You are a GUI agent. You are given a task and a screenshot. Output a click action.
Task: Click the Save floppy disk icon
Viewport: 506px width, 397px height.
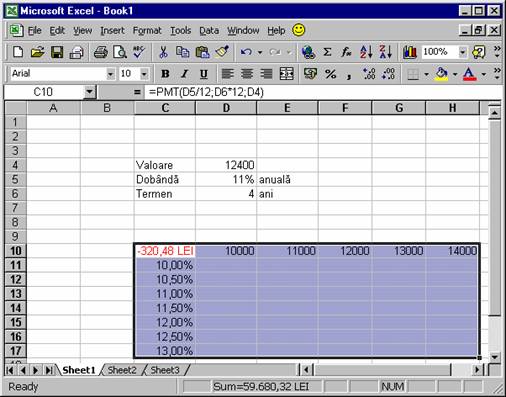57,52
